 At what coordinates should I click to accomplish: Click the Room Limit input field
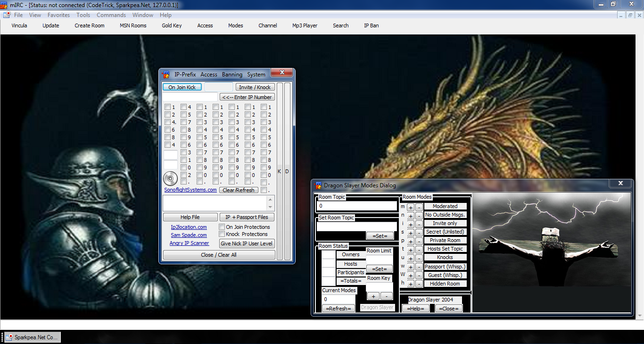pos(380,260)
